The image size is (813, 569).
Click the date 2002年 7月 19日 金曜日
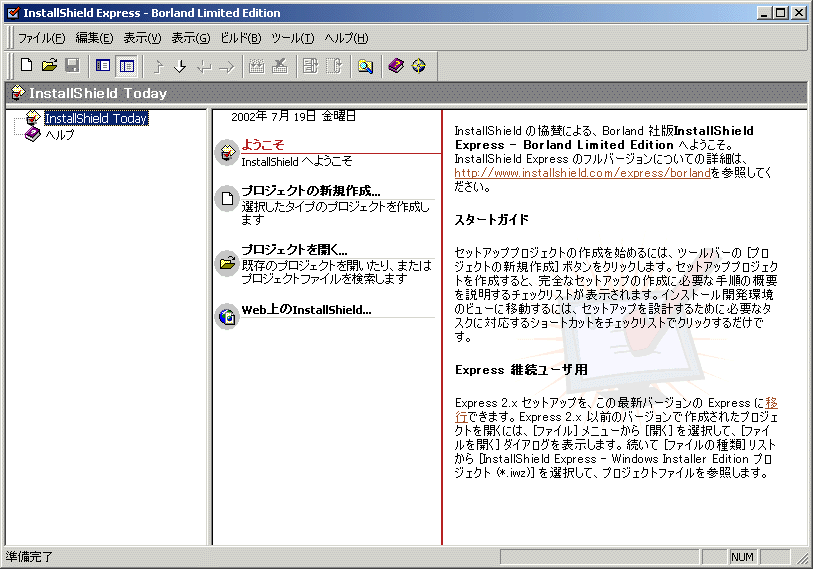(x=293, y=116)
